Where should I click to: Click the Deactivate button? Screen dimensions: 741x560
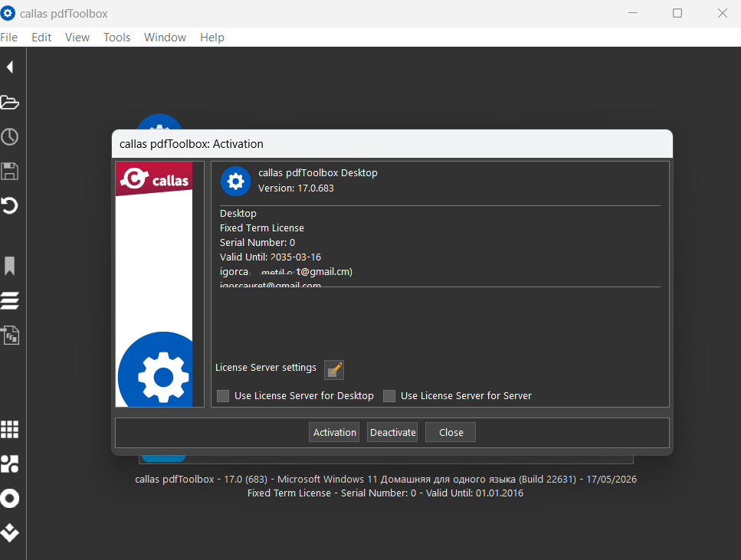point(392,432)
